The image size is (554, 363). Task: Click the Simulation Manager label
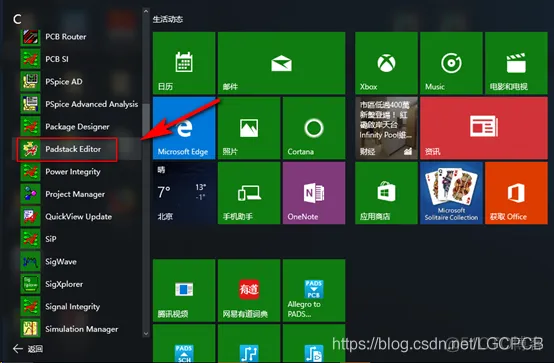click(x=82, y=329)
